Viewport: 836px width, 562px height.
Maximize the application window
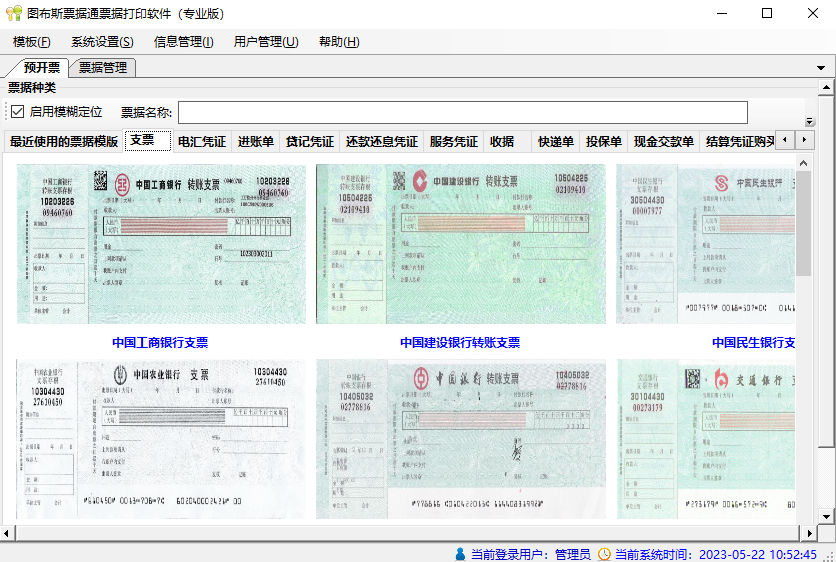767,13
